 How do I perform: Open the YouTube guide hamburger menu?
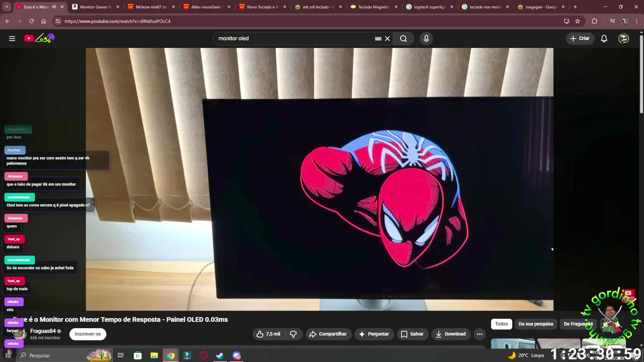point(12,38)
